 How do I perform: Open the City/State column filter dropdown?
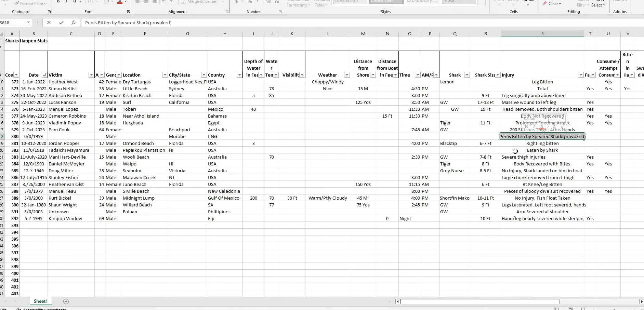pos(203,75)
